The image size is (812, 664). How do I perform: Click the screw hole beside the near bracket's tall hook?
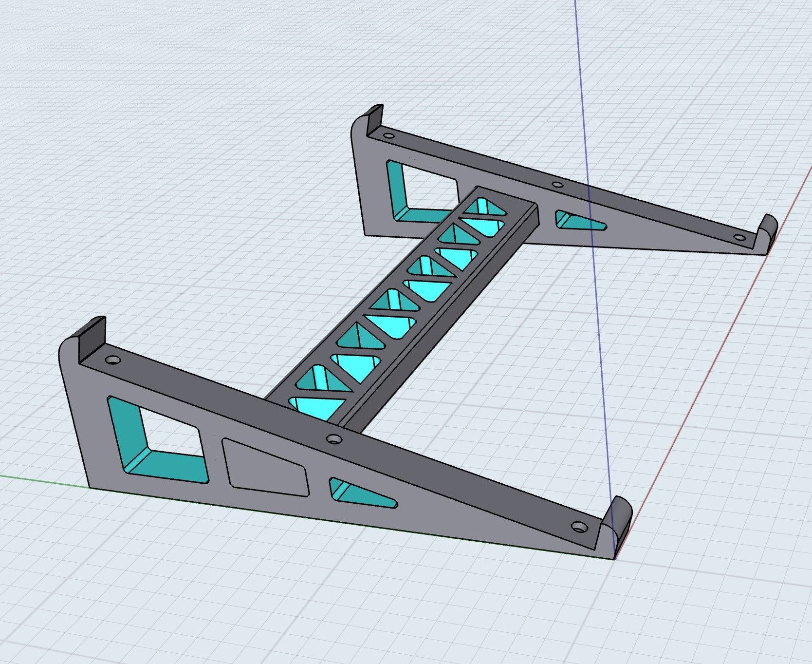coord(113,360)
